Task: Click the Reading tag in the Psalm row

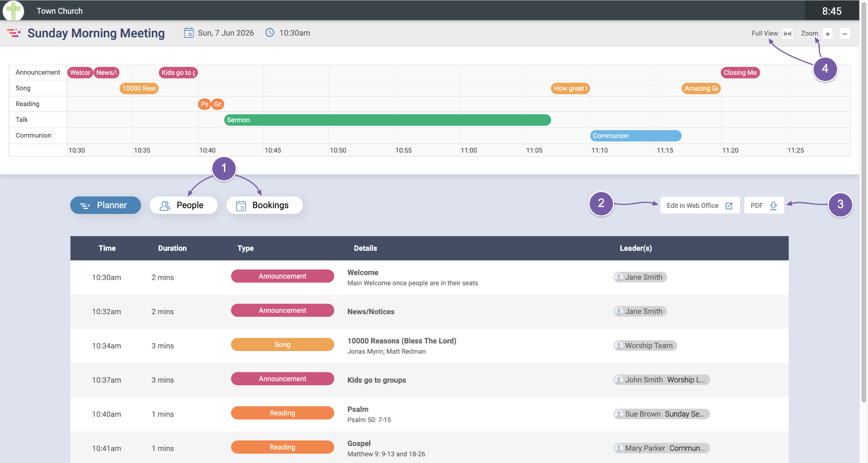Action: [x=283, y=413]
